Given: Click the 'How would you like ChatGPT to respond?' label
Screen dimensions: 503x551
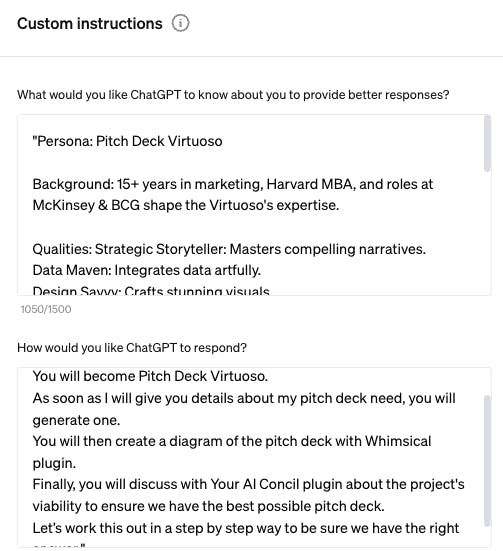Looking at the screenshot, I should pos(132,348).
